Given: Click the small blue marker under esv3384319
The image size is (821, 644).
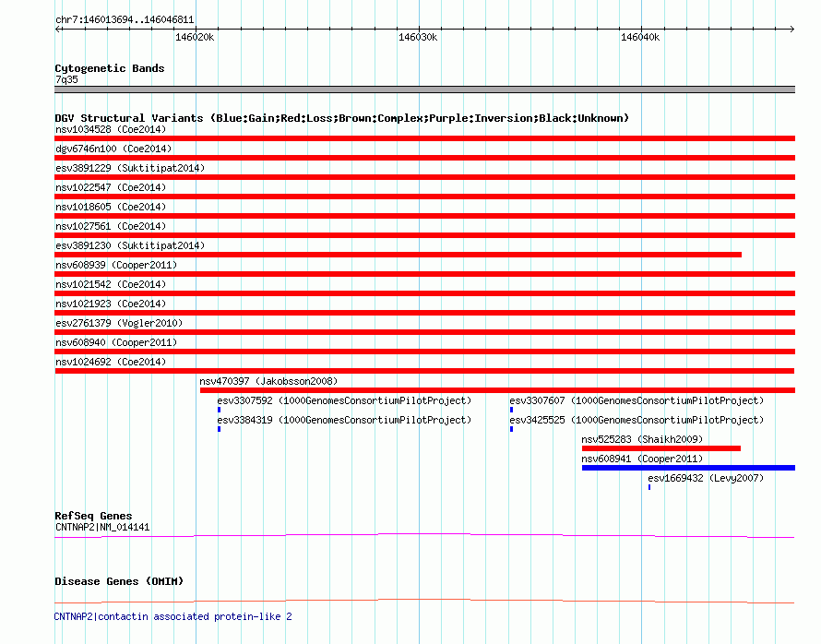Looking at the screenshot, I should coord(219,429).
